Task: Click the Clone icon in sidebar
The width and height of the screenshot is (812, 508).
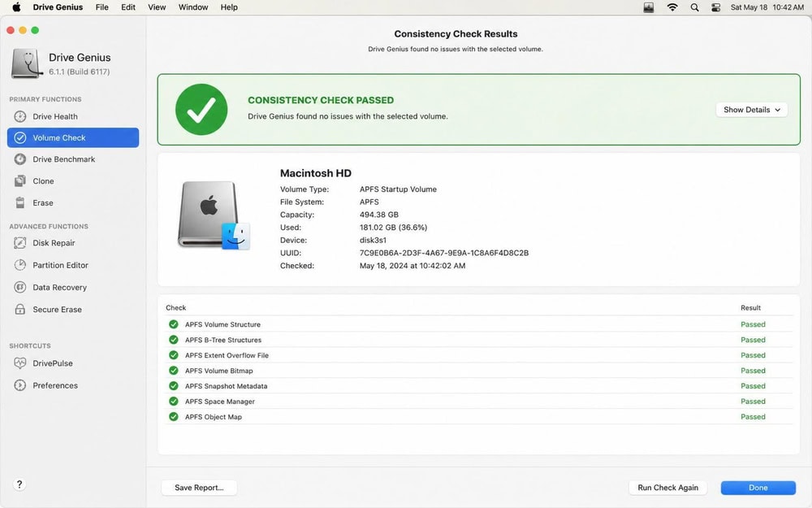Action: pyautogui.click(x=19, y=181)
